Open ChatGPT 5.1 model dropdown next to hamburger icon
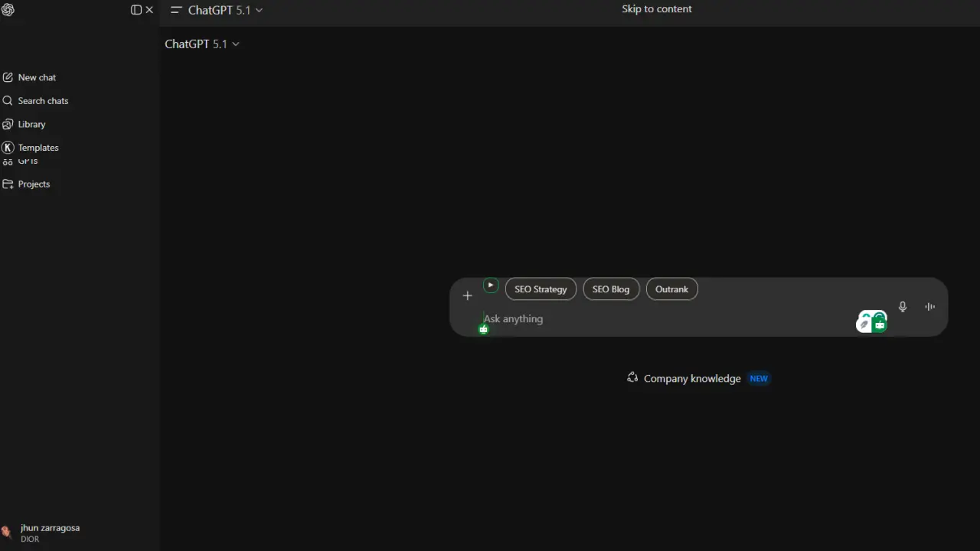This screenshot has width=980, height=551. pos(225,10)
